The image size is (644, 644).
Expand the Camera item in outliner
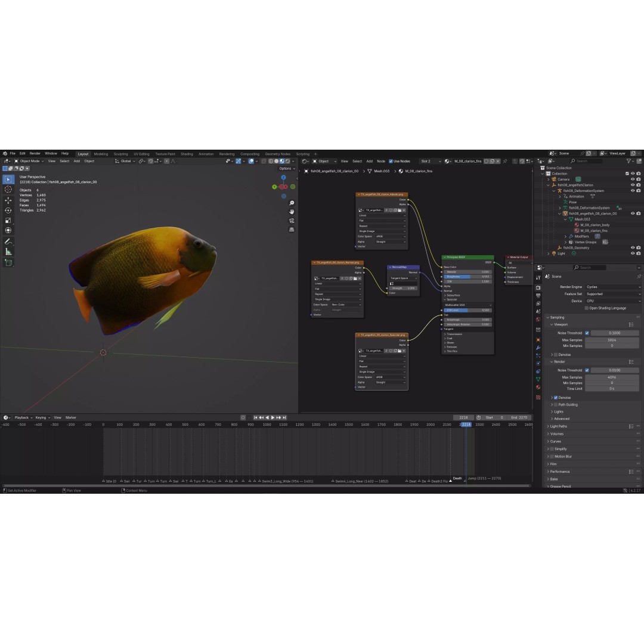(x=549, y=179)
